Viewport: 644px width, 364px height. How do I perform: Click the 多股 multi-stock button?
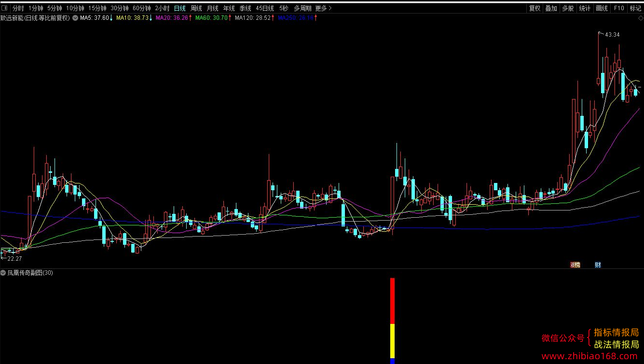pos(567,8)
